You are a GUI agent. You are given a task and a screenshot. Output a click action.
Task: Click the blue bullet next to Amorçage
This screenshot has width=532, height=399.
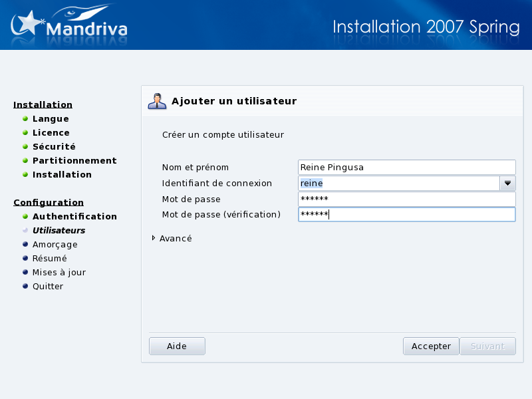[25, 245]
